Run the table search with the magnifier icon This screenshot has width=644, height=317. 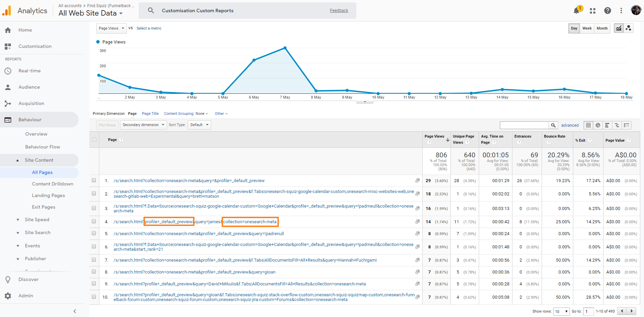[553, 125]
